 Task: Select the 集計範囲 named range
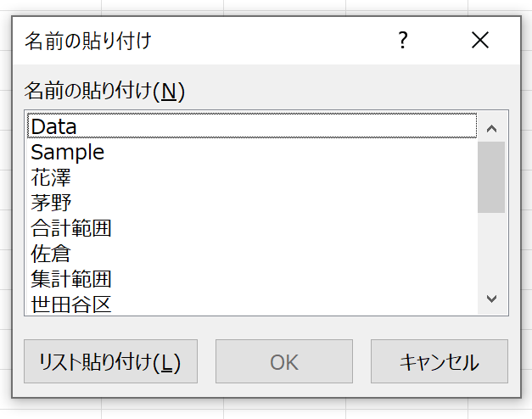(252, 279)
